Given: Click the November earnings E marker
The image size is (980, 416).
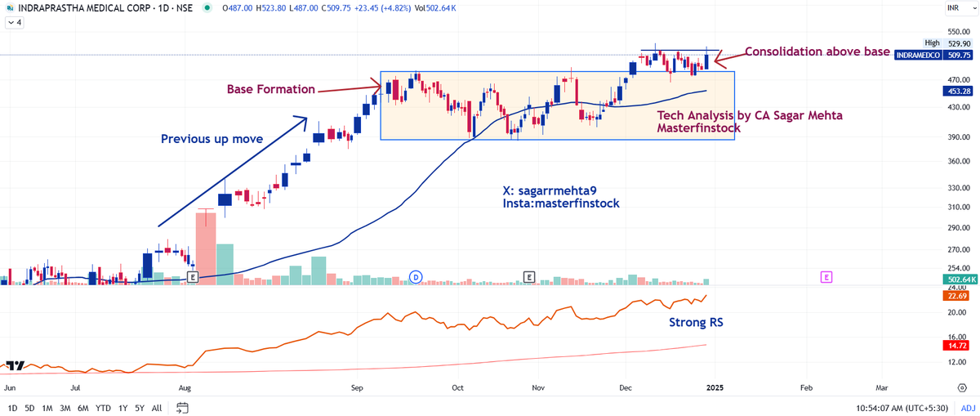Looking at the screenshot, I should 529,278.
